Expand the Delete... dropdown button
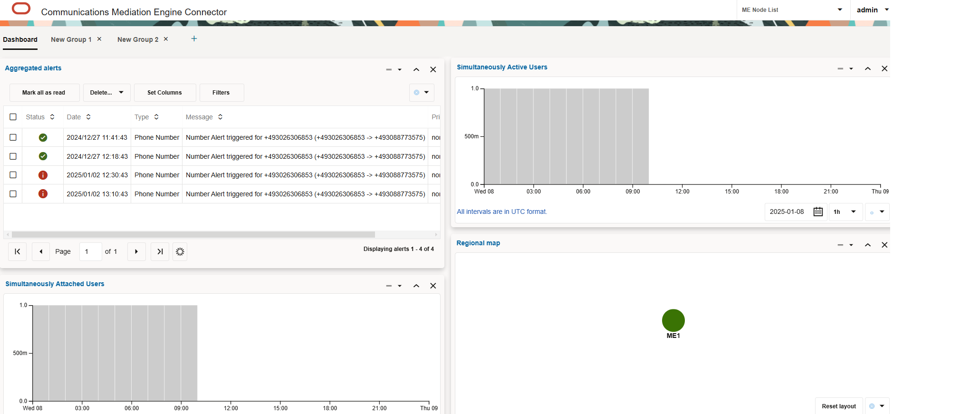Viewport: 980px width, 414px height. [x=106, y=93]
